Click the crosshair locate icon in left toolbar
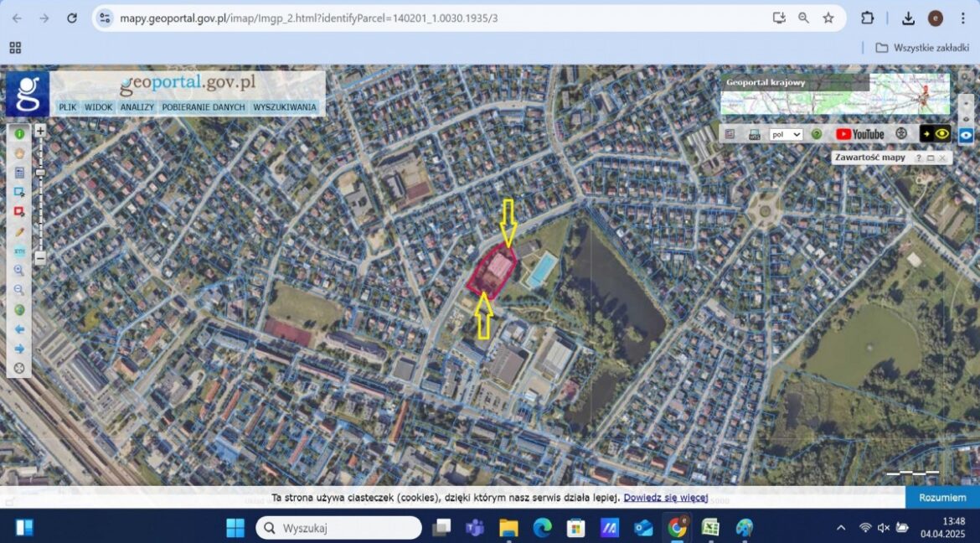Viewport: 980px width, 543px height. coord(19,369)
